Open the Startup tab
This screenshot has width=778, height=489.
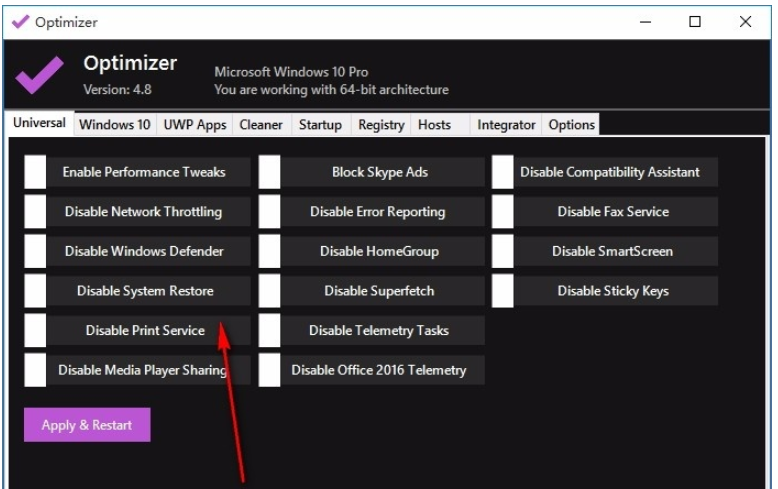click(x=320, y=125)
